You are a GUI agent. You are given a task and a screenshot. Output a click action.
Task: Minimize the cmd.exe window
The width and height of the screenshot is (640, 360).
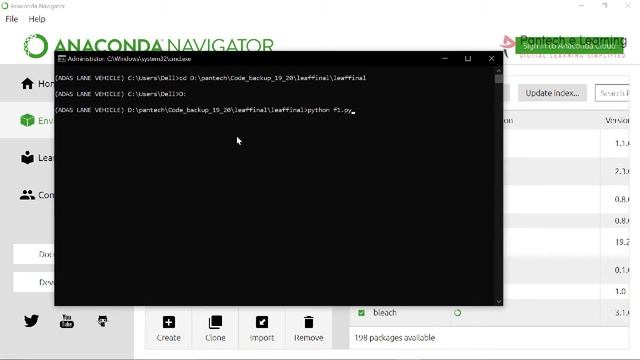pos(445,59)
